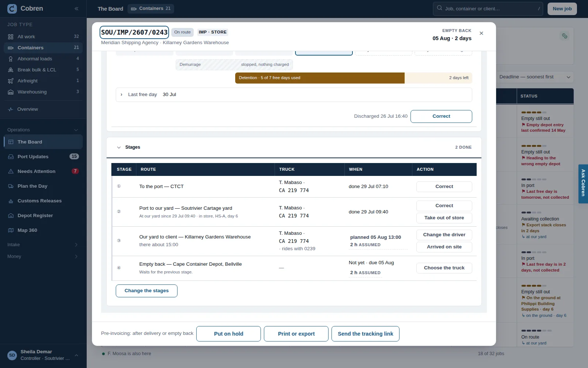Image resolution: width=588 pixels, height=368 pixels.
Task: Click the Break bulk & LCL icon
Action: pyautogui.click(x=11, y=70)
